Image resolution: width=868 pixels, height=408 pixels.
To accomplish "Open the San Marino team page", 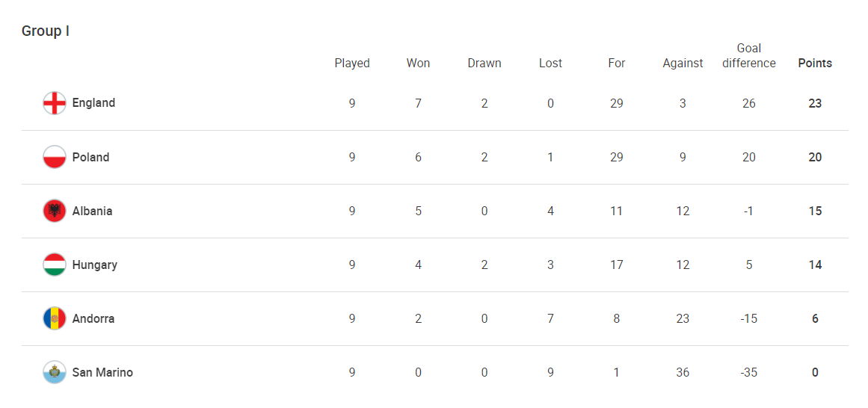I will 102,372.
